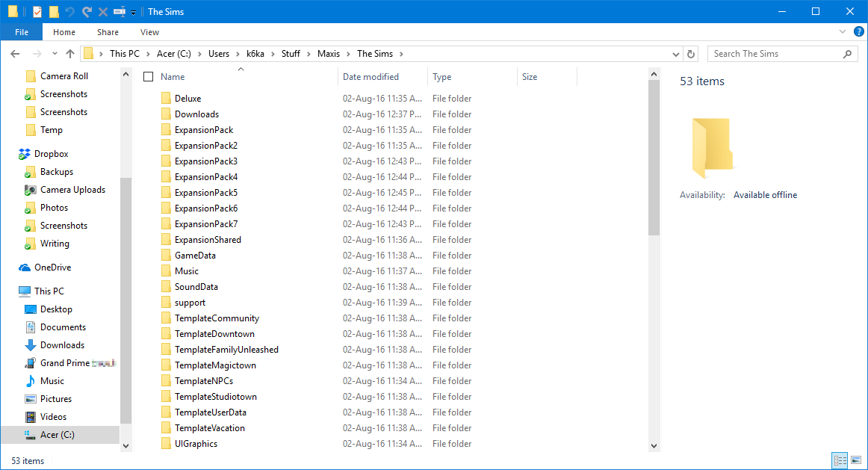Screen dimensions: 868x470
Task: Select the SoundData folder
Action: click(x=196, y=287)
